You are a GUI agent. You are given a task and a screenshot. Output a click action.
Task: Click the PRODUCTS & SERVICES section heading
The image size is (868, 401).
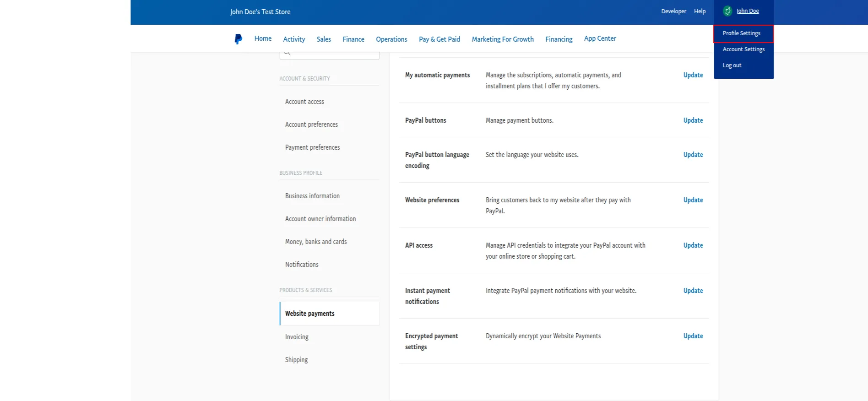pos(306,290)
